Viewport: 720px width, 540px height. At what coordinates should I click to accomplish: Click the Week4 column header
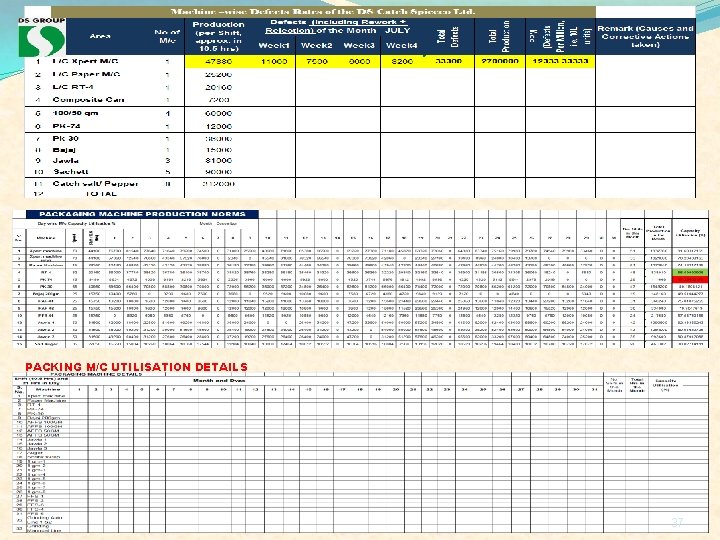click(x=402, y=45)
